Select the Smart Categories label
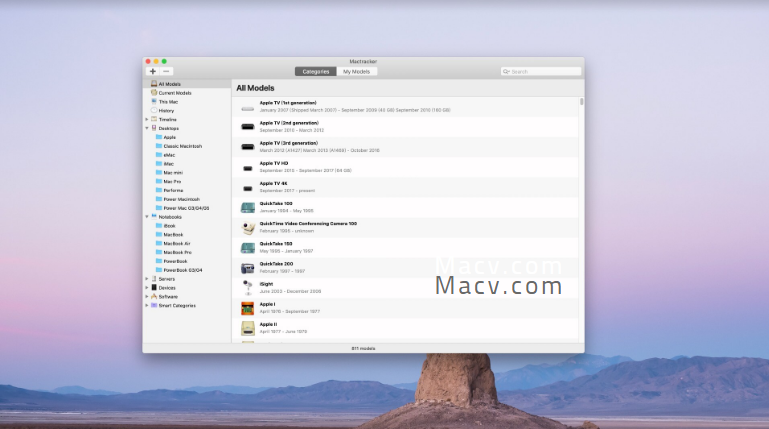 coord(177,305)
